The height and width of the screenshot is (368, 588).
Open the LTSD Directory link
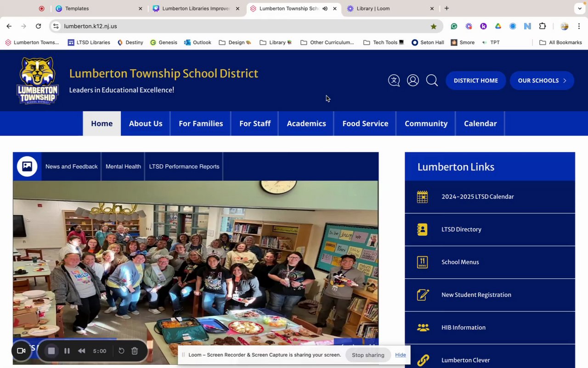(x=461, y=230)
